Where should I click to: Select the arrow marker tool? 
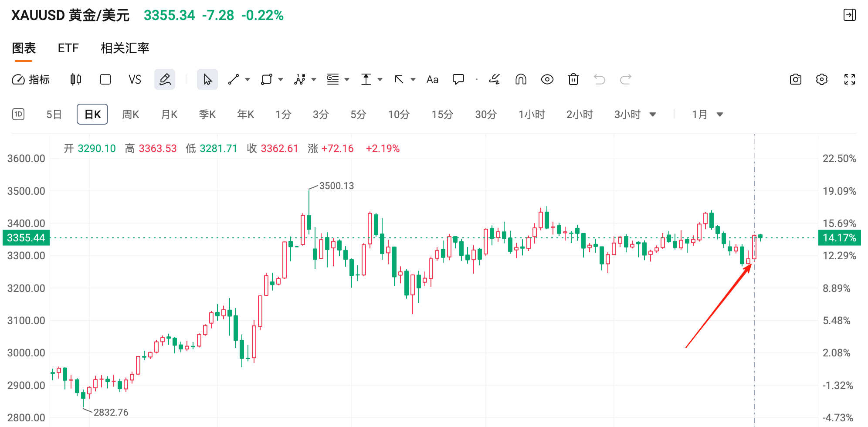[x=399, y=79]
